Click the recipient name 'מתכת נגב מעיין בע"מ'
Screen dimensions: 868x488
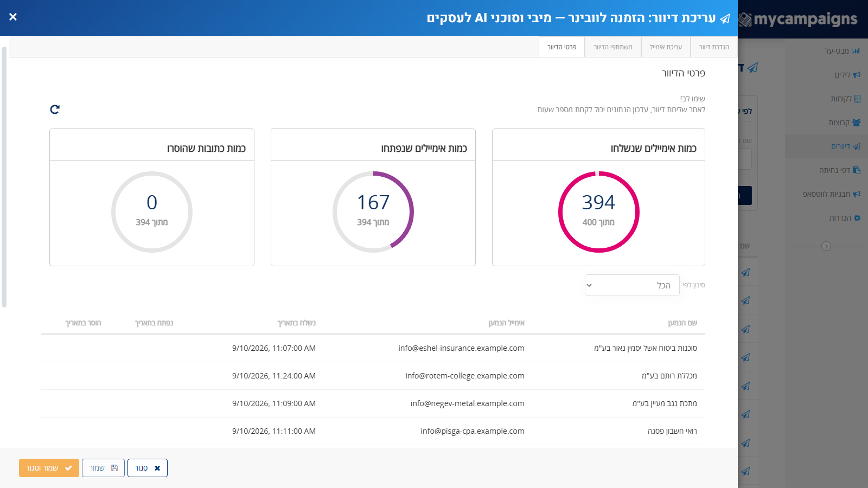[665, 403]
